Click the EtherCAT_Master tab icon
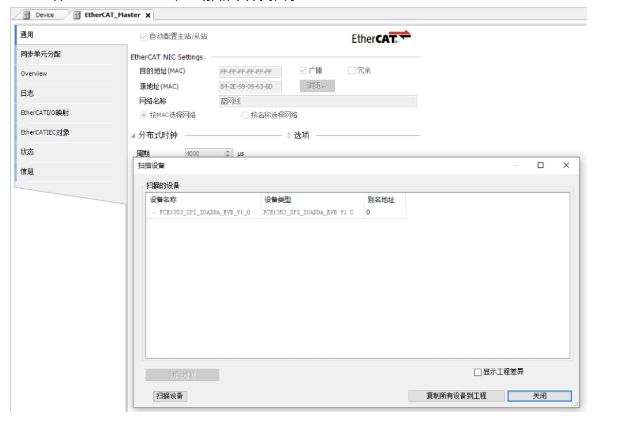Viewport: 626px width, 435px height. (77, 15)
